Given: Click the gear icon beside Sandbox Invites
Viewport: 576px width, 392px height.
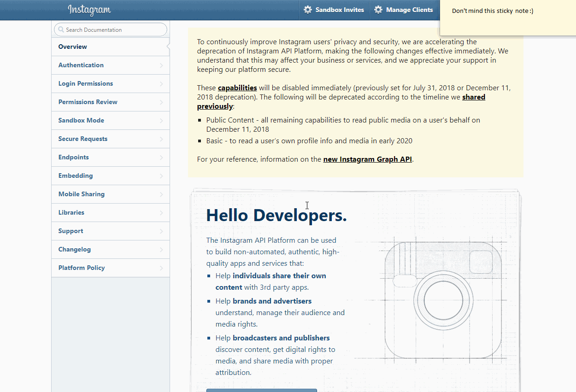Looking at the screenshot, I should coord(308,10).
